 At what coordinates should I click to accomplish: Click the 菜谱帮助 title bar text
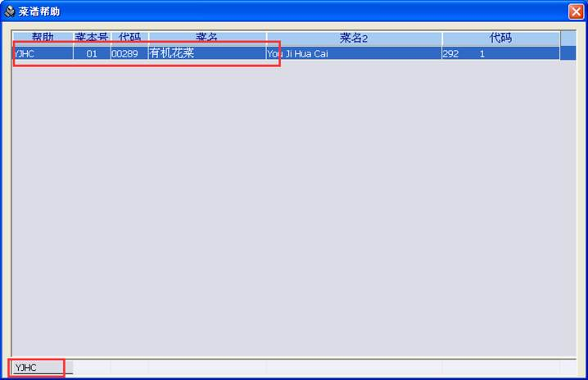(39, 11)
